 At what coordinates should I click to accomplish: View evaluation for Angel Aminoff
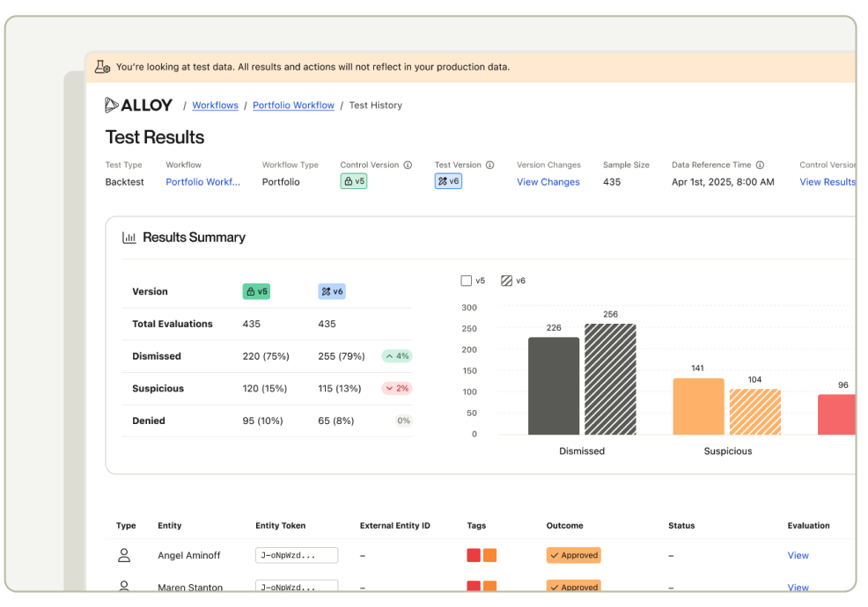tap(798, 556)
